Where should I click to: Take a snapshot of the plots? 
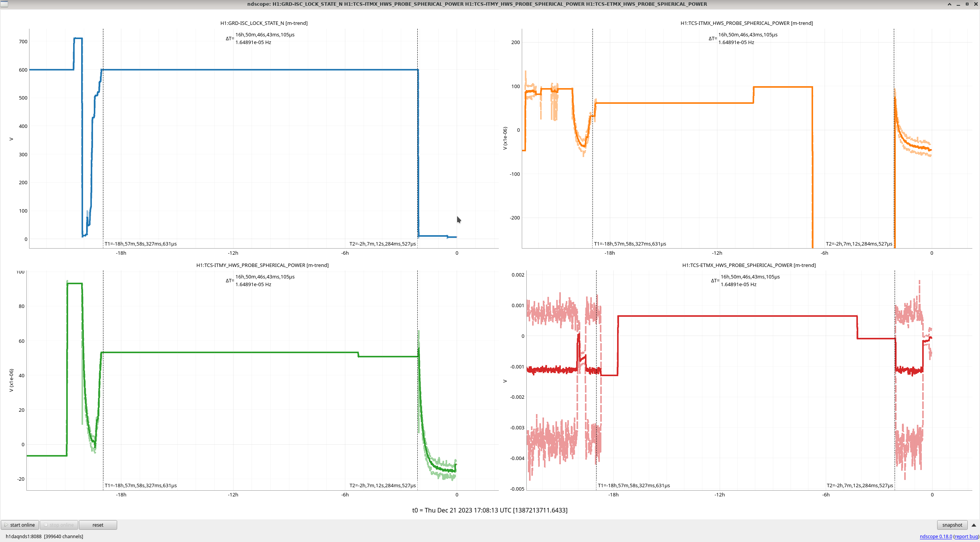[952, 525]
